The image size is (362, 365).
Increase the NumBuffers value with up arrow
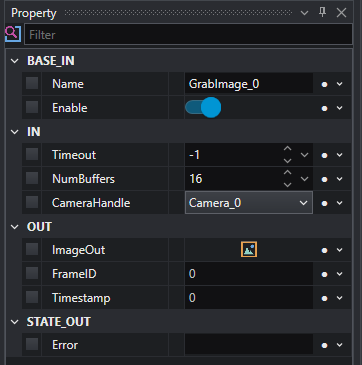(287, 173)
